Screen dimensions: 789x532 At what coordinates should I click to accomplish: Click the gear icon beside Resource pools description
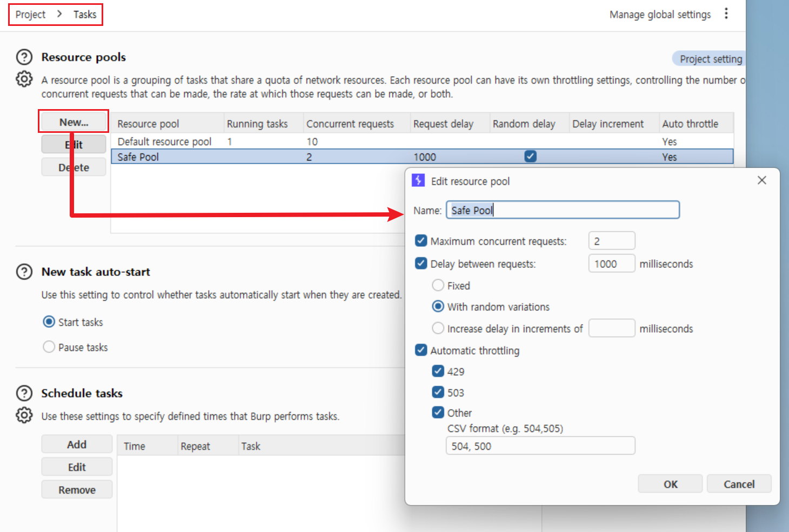[x=24, y=79]
